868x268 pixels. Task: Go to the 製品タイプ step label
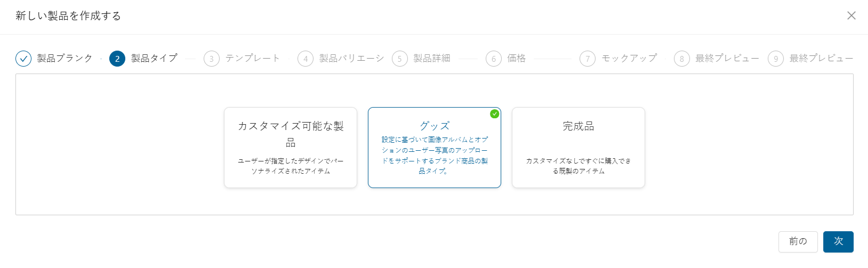coord(154,58)
